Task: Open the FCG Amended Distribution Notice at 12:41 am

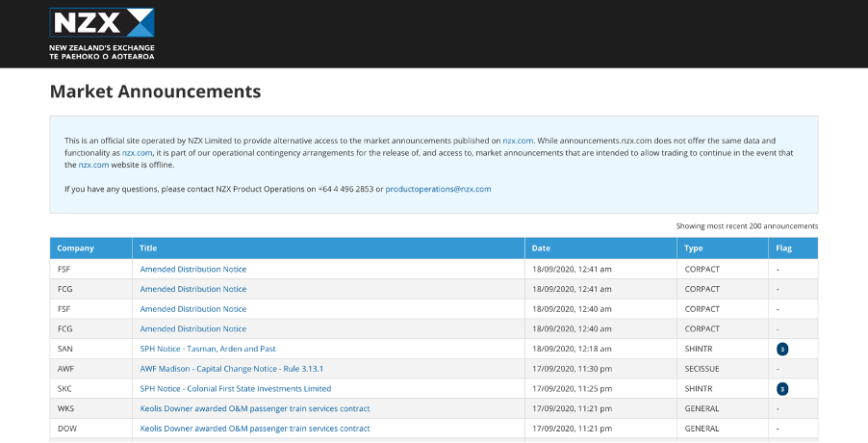Action: tap(193, 289)
